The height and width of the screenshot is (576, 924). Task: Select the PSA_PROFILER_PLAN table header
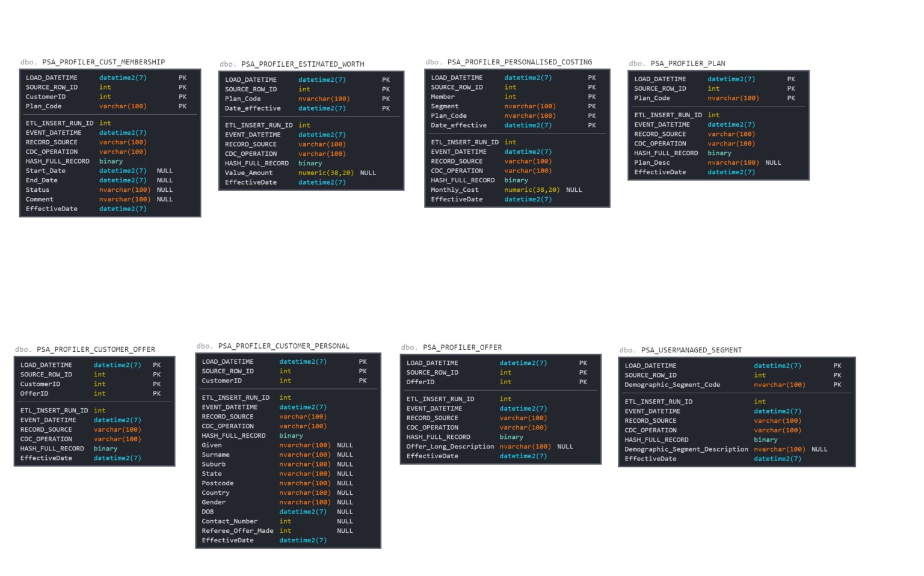click(688, 63)
